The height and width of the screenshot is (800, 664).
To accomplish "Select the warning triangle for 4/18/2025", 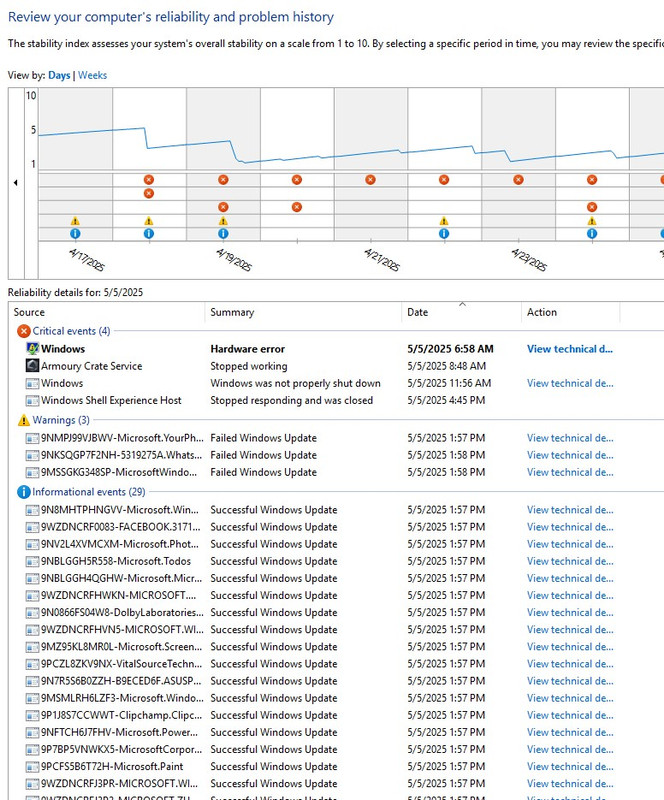I will coord(149,221).
